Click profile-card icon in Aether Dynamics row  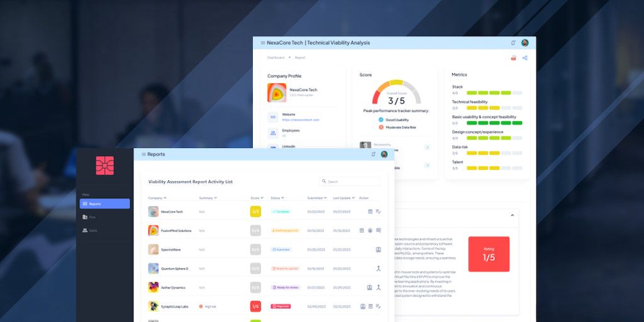pos(369,287)
